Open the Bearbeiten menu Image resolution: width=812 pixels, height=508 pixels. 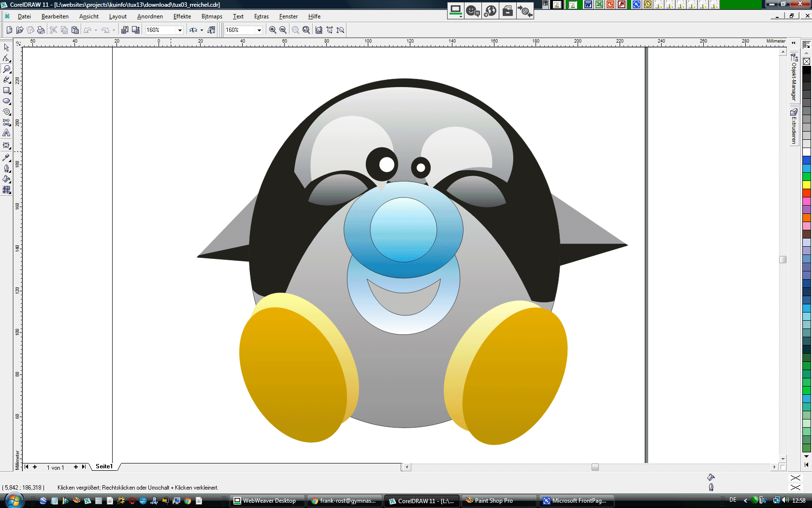tap(55, 16)
